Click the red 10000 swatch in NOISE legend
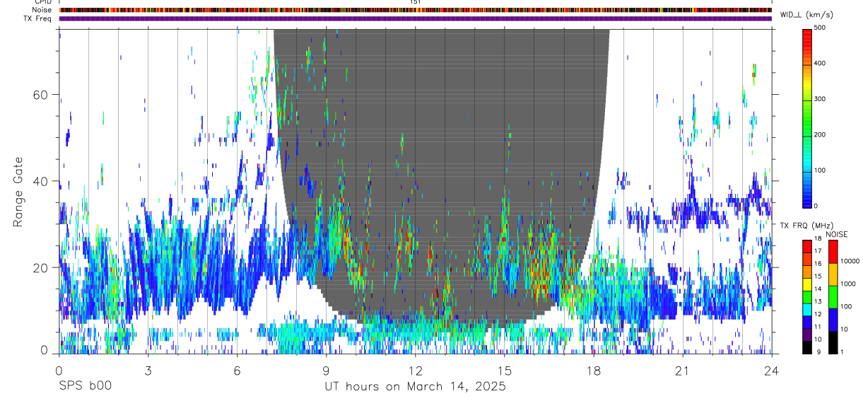Screen dimensions: 868x401 coord(832,252)
